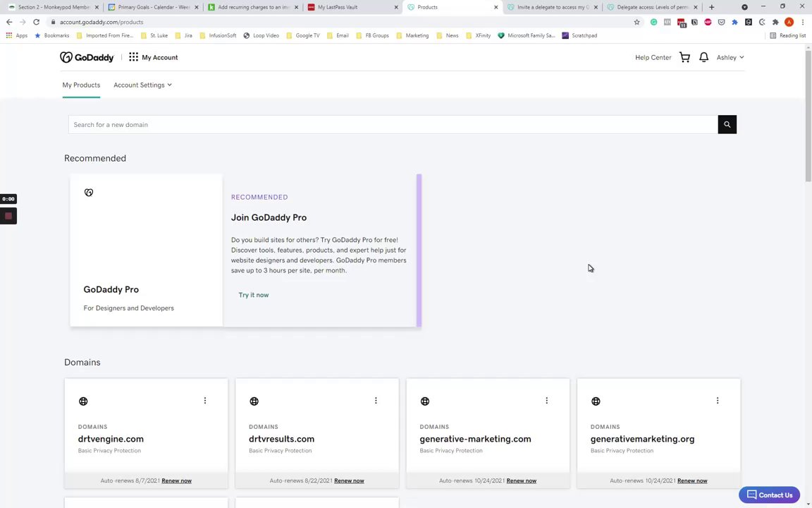This screenshot has width=812, height=508.
Task: Bookmark this page with the star icon
Action: coord(636,22)
